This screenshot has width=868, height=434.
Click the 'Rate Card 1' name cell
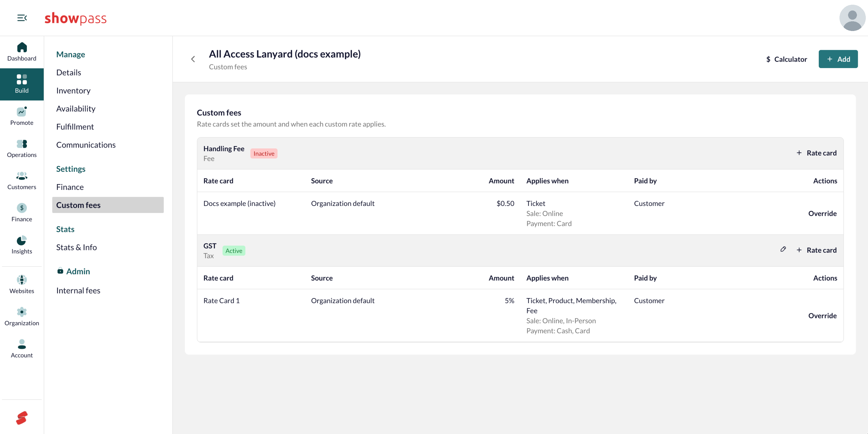click(x=221, y=301)
